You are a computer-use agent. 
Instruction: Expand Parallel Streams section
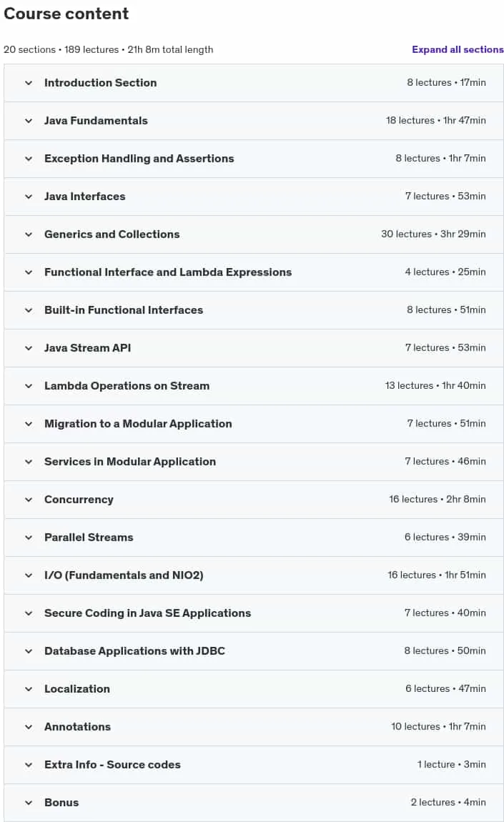[254, 538]
